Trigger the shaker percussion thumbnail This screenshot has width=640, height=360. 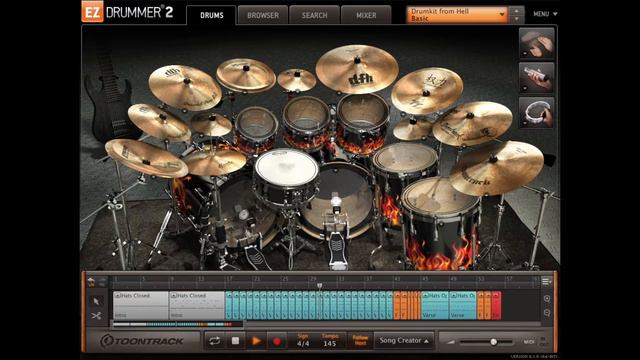tap(536, 78)
